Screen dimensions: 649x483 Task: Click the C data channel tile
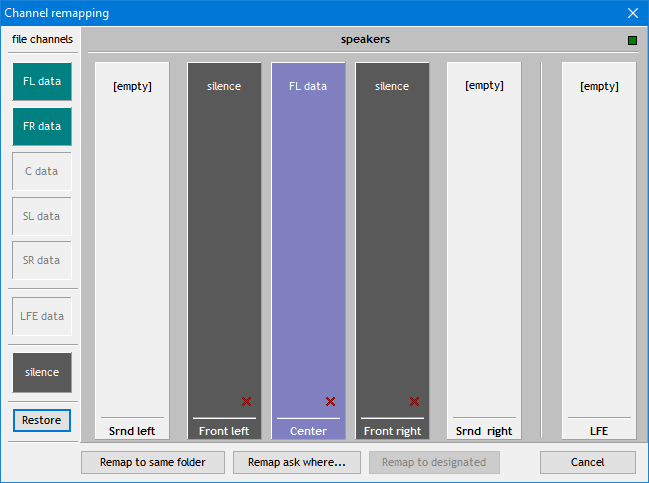[x=42, y=171]
